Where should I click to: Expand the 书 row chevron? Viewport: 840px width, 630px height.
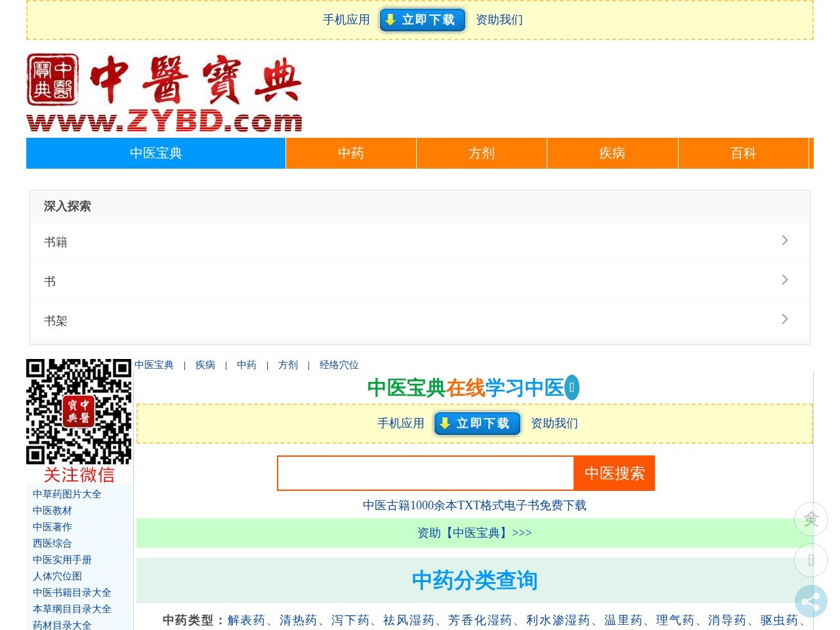coord(784,280)
